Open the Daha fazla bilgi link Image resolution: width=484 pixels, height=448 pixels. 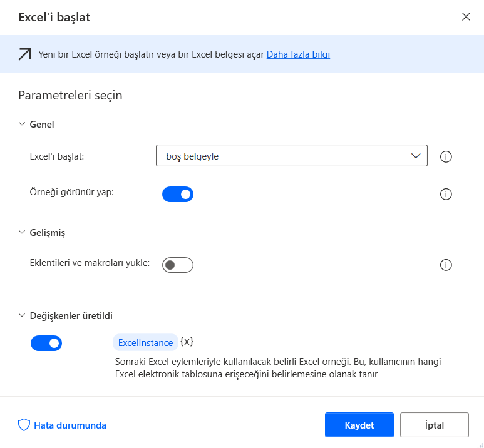(298, 54)
